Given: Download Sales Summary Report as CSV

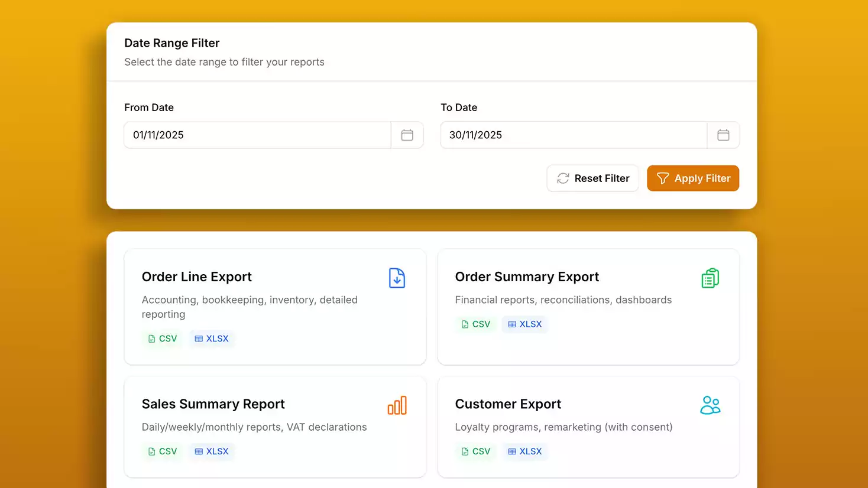Looking at the screenshot, I should point(163,451).
